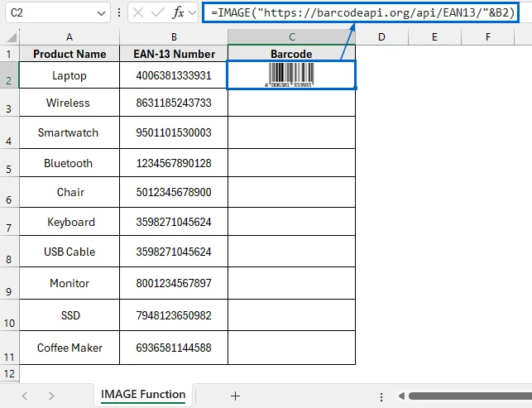The image size is (532, 408).
Task: Expand the formula bar function dropdown chevron
Action: [193, 13]
